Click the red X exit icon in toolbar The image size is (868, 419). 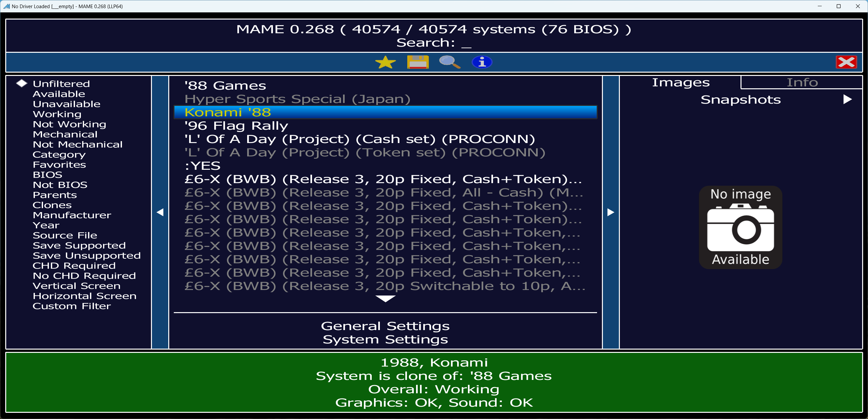[x=846, y=62]
